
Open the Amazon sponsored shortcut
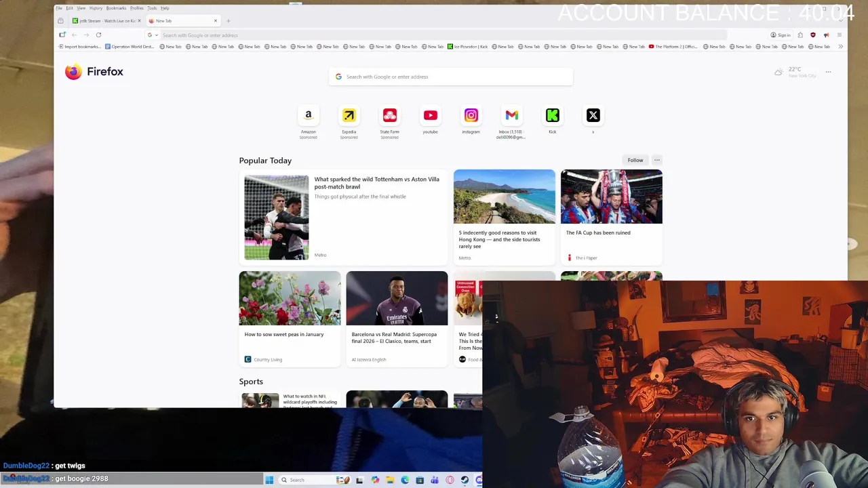309,116
